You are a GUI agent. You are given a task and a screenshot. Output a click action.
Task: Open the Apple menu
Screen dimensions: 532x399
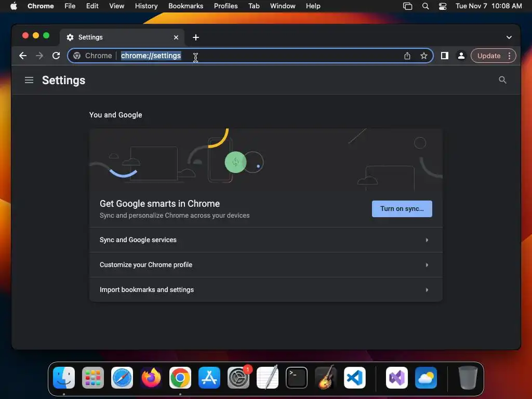tap(14, 6)
